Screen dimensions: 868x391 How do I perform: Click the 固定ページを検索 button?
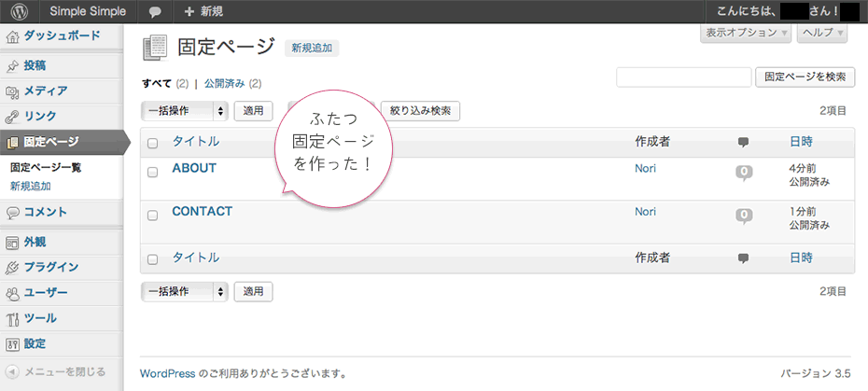(x=805, y=77)
